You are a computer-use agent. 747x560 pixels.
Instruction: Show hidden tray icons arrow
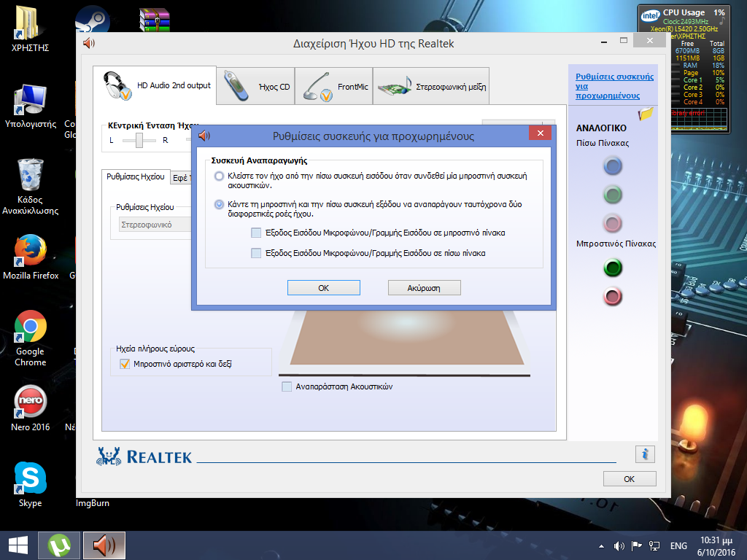[602, 546]
